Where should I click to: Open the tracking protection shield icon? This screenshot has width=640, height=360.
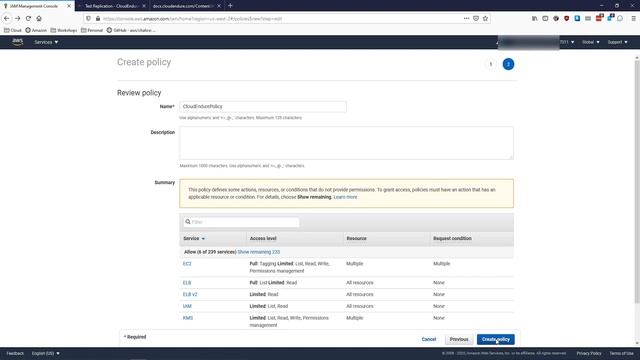pos(89,18)
